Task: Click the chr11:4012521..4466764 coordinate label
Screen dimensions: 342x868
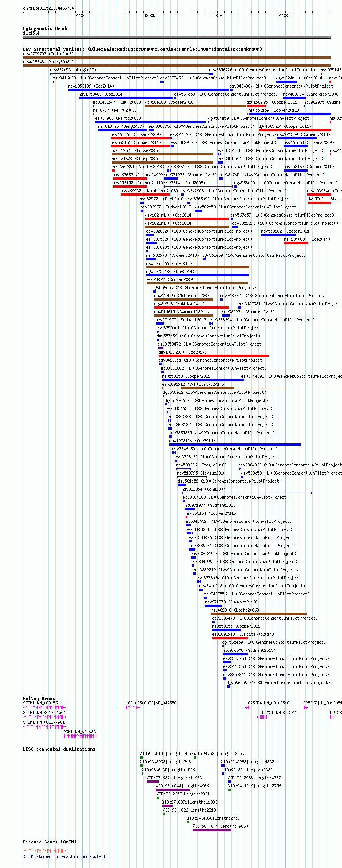Action: (48, 8)
